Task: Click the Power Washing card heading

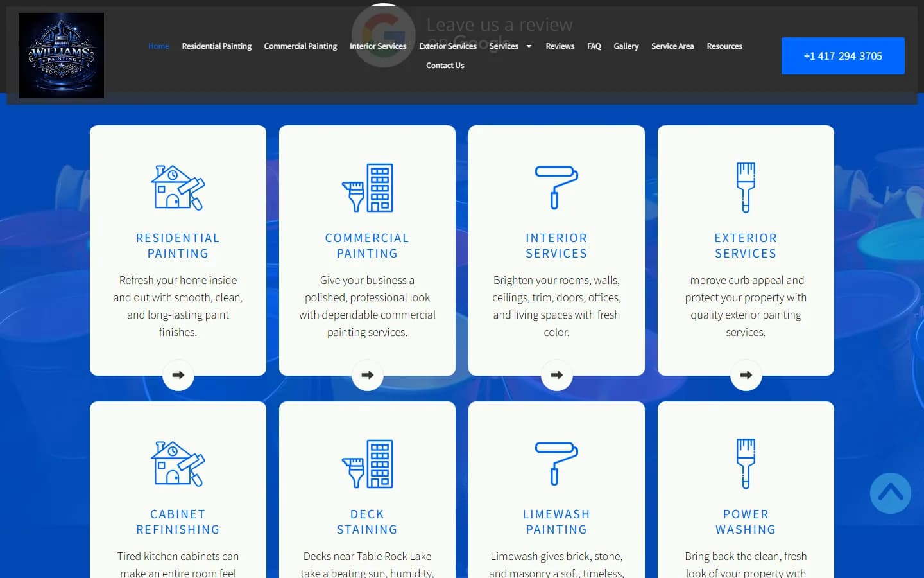Action: click(x=746, y=522)
